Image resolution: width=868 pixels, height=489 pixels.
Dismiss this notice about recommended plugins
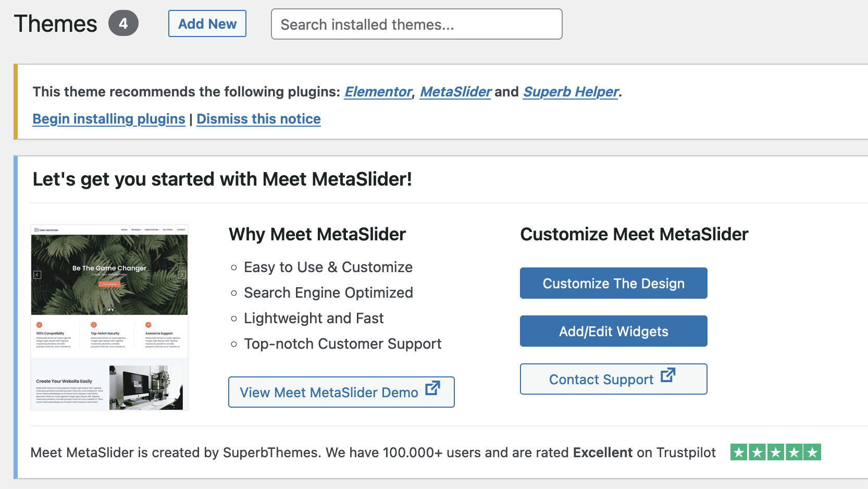(258, 119)
